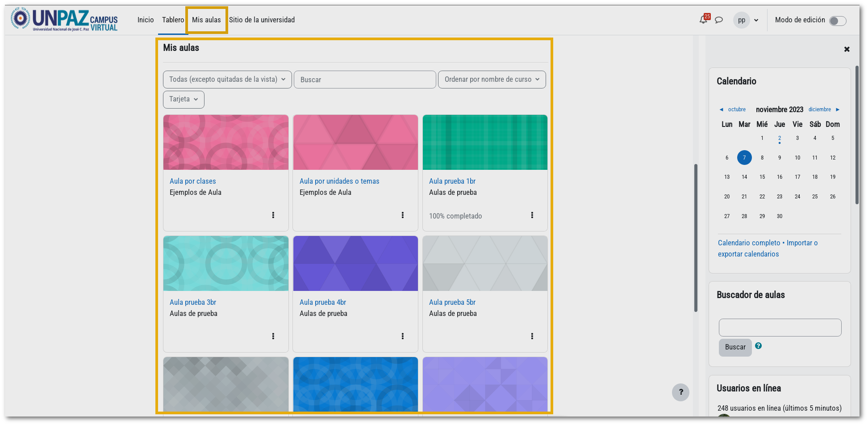
Task: Close the right block drawer
Action: click(847, 49)
